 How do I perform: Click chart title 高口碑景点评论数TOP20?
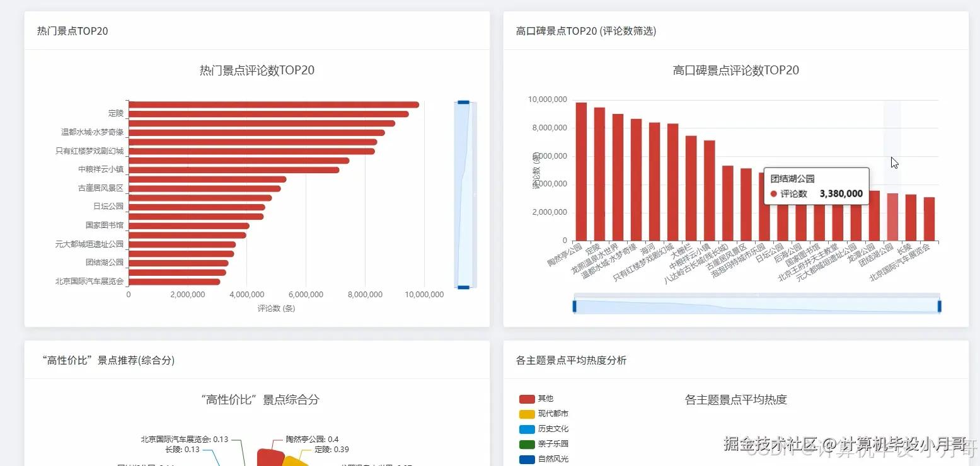(736, 71)
